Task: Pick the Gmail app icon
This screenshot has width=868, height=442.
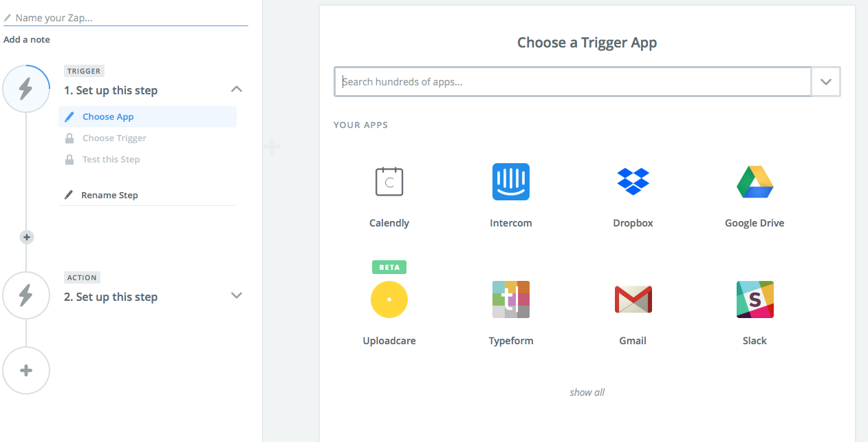Action: (x=633, y=299)
